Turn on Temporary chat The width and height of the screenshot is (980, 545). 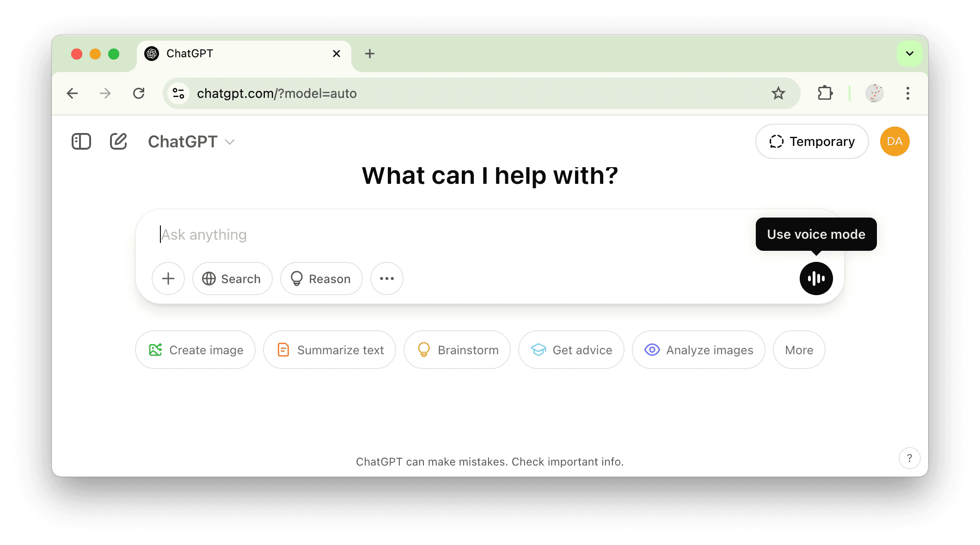click(x=812, y=141)
